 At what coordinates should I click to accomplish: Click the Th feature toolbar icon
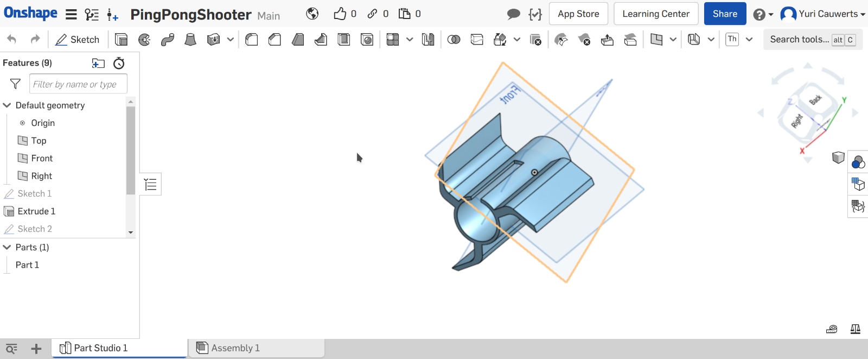[732, 39]
